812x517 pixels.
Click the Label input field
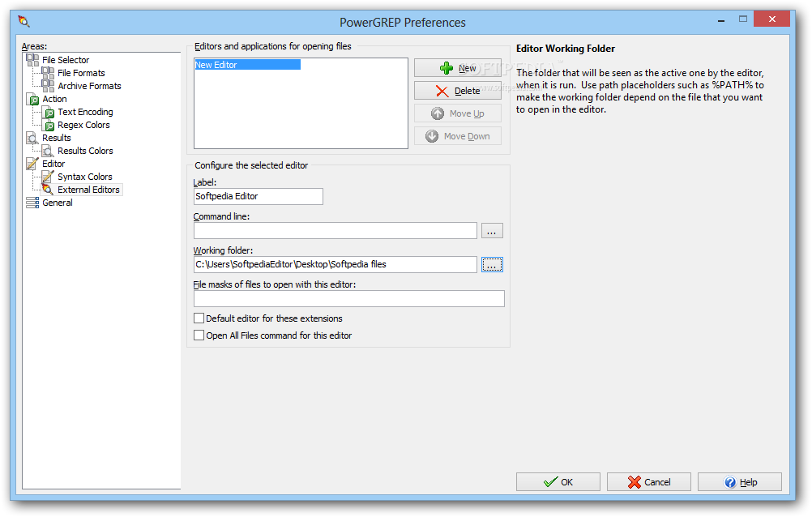tap(259, 196)
